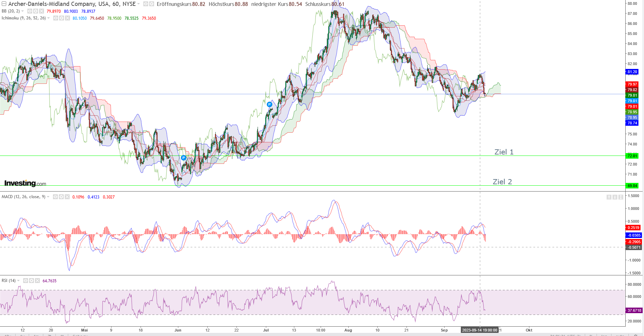
Task: Click the 2023-09-14 19:00:00 marker on the time axis
Action: 480,330
